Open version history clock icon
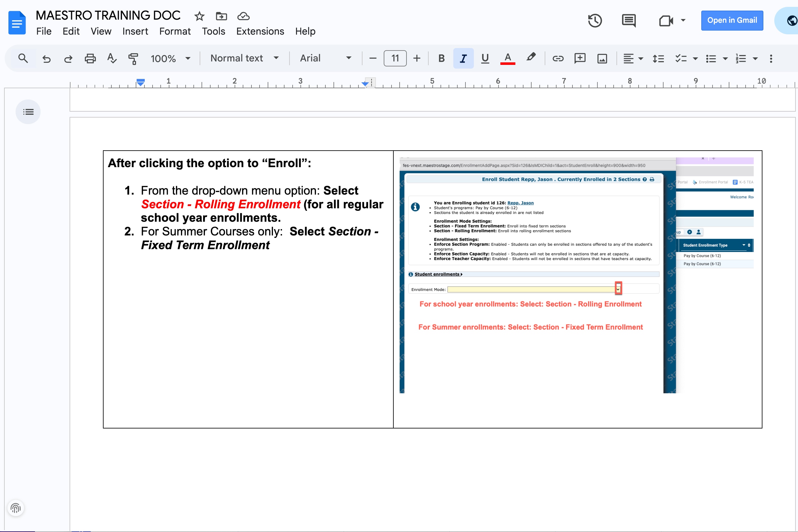 (595, 21)
